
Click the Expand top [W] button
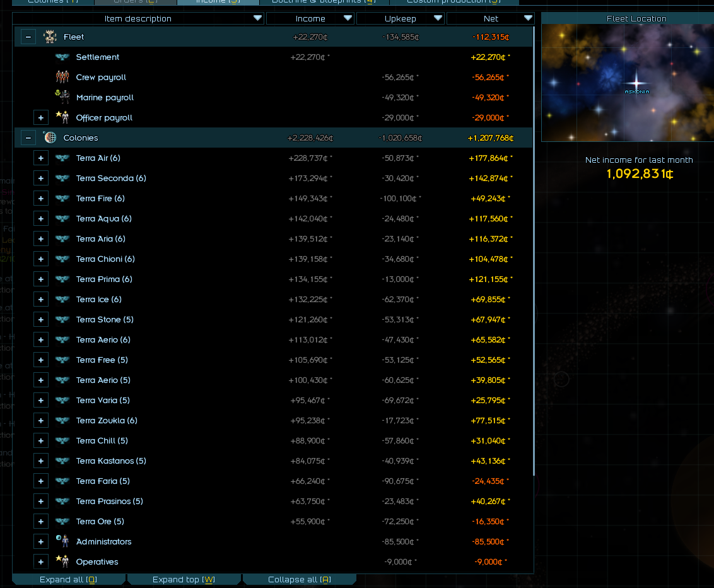(184, 579)
